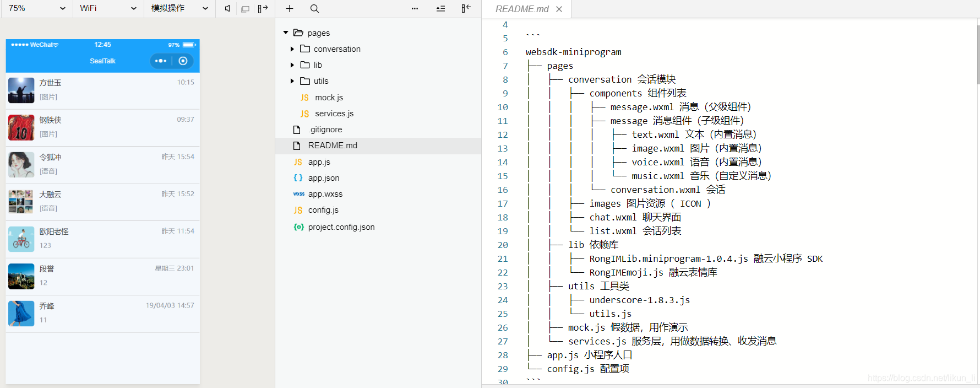Click the editor vertical scrollbar
The width and height of the screenshot is (980, 388).
[x=978, y=54]
